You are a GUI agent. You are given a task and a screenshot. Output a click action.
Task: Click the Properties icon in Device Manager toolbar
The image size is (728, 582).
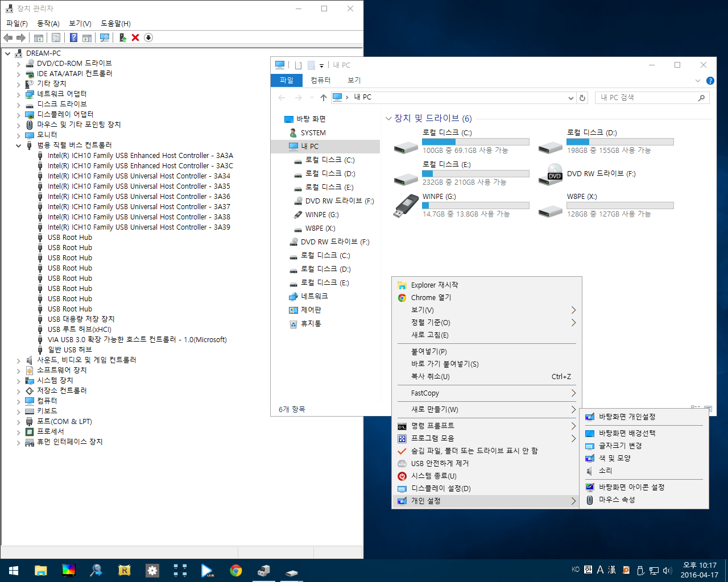click(x=56, y=38)
